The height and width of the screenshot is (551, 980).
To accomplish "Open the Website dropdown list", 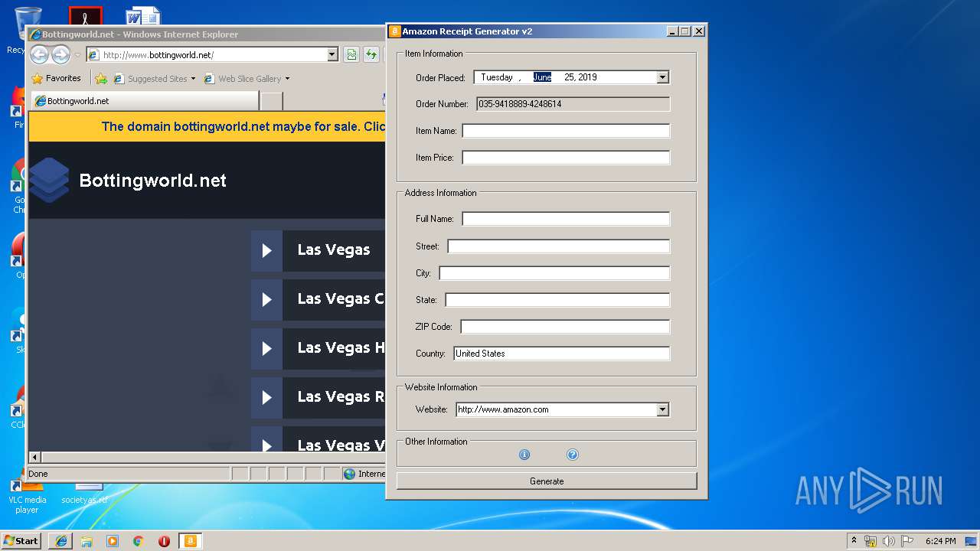I will tap(663, 409).
